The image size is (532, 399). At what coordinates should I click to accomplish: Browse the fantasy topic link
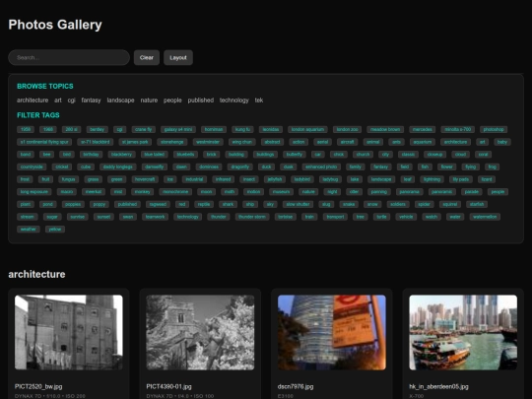[x=91, y=100]
